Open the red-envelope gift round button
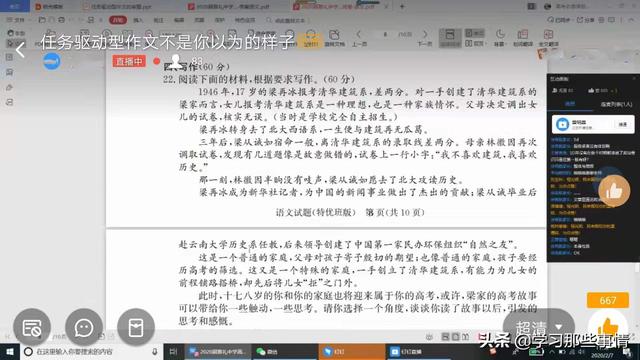This screenshot has width=640, height=360. (x=136, y=327)
